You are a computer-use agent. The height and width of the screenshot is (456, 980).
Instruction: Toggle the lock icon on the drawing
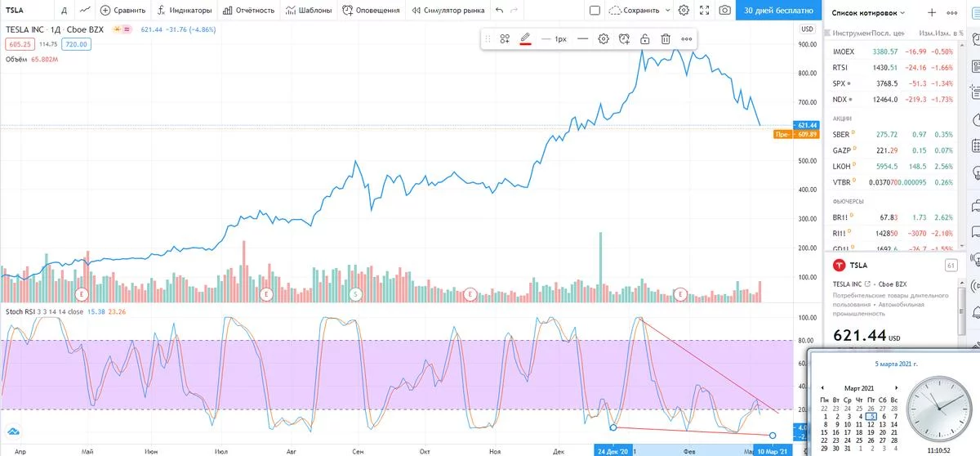[645, 38]
